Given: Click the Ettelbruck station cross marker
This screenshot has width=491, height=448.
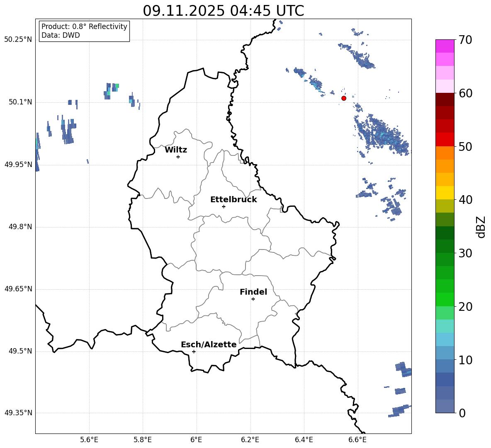Looking at the screenshot, I should point(224,206).
